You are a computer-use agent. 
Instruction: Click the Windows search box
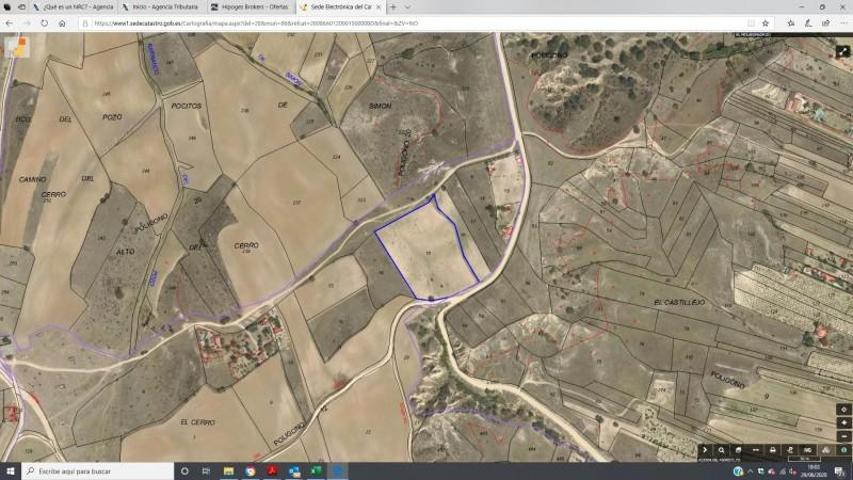[x=95, y=471]
